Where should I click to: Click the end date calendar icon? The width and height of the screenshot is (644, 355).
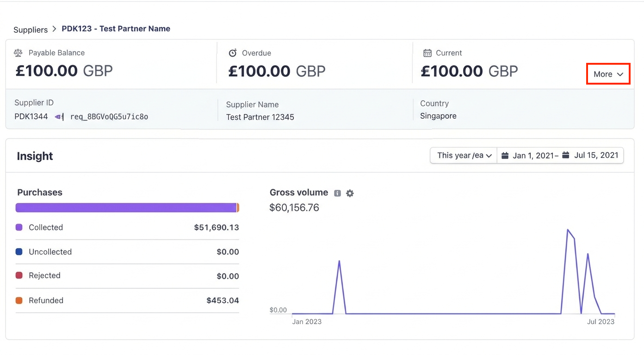566,155
